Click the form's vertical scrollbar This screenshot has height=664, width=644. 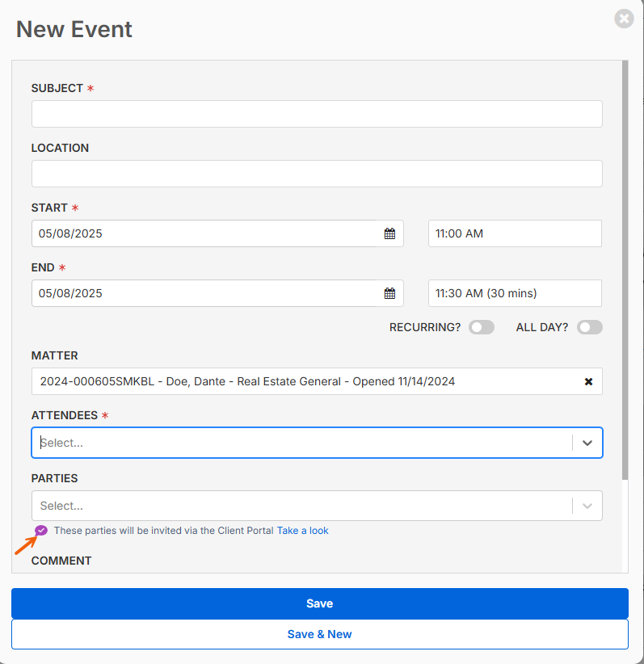[x=625, y=270]
